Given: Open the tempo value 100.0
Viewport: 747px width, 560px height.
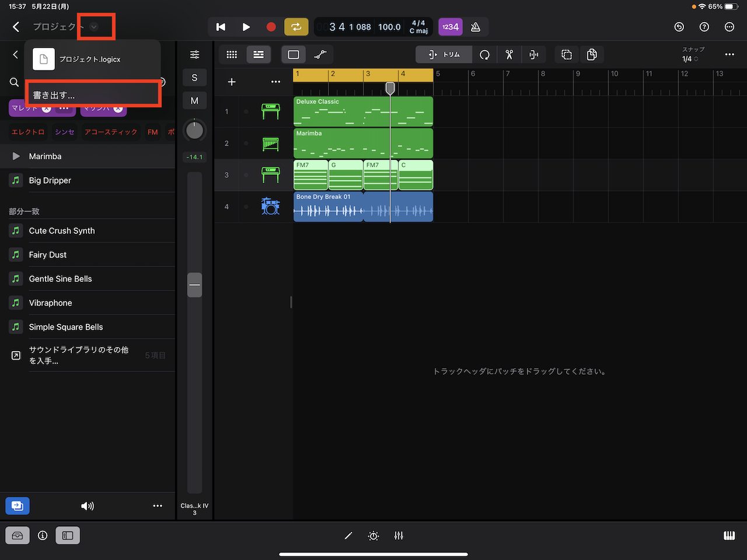Looking at the screenshot, I should [x=389, y=27].
